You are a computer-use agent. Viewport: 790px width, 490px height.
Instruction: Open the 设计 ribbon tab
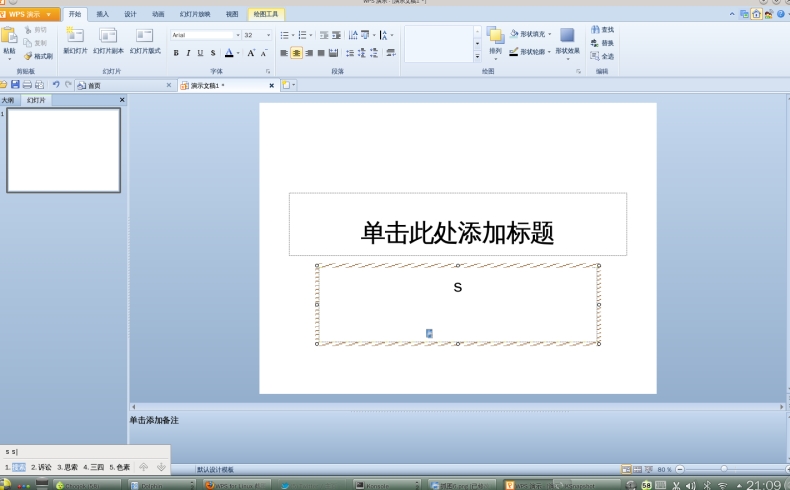(x=130, y=14)
